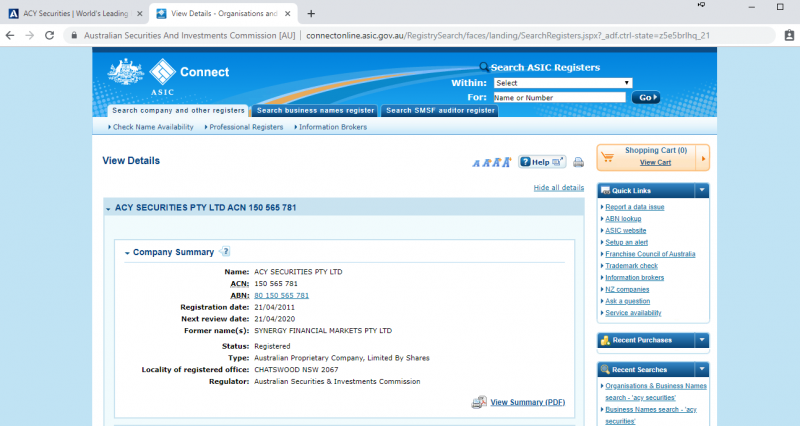Viewport: 800px width, 426px height.
Task: Open Information Brokers menu item
Action: (331, 127)
